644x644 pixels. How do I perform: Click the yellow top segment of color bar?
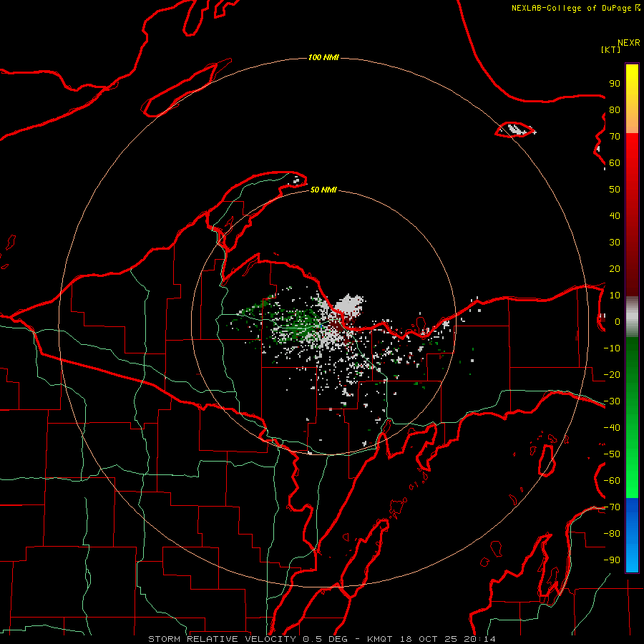pos(632,99)
